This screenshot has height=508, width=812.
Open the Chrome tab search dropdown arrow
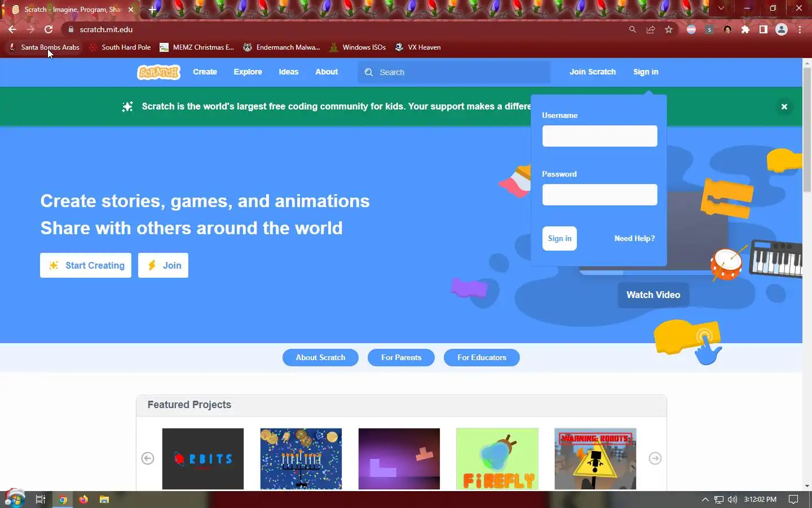(x=721, y=8)
